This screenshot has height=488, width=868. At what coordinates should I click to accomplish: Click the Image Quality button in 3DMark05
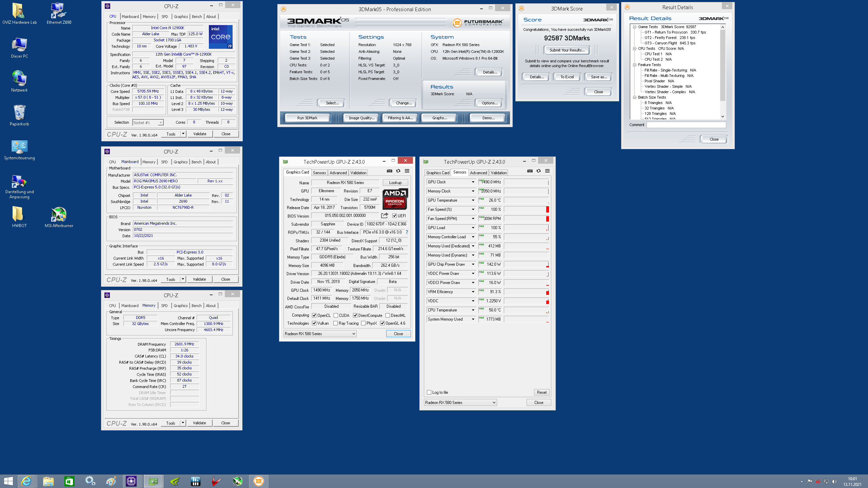[361, 118]
